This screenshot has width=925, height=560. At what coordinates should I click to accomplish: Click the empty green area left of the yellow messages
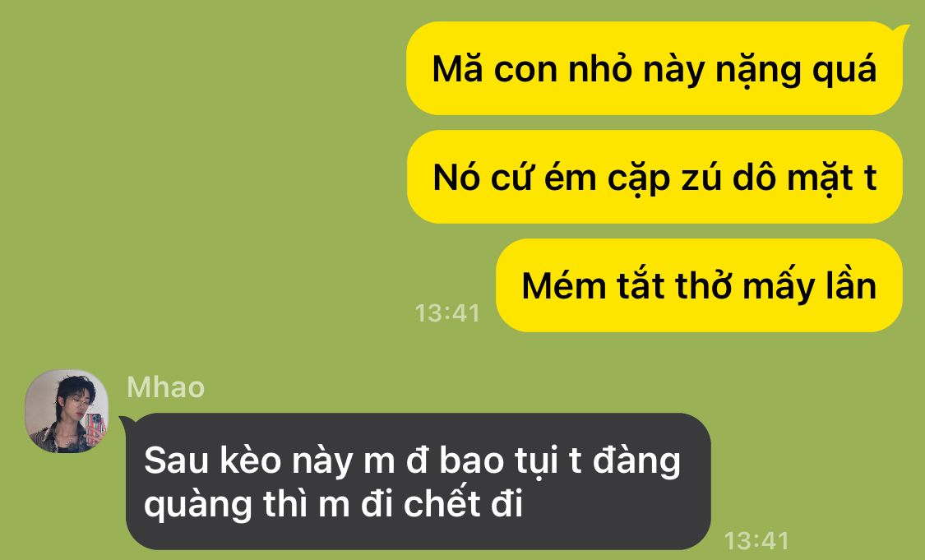(x=201, y=177)
